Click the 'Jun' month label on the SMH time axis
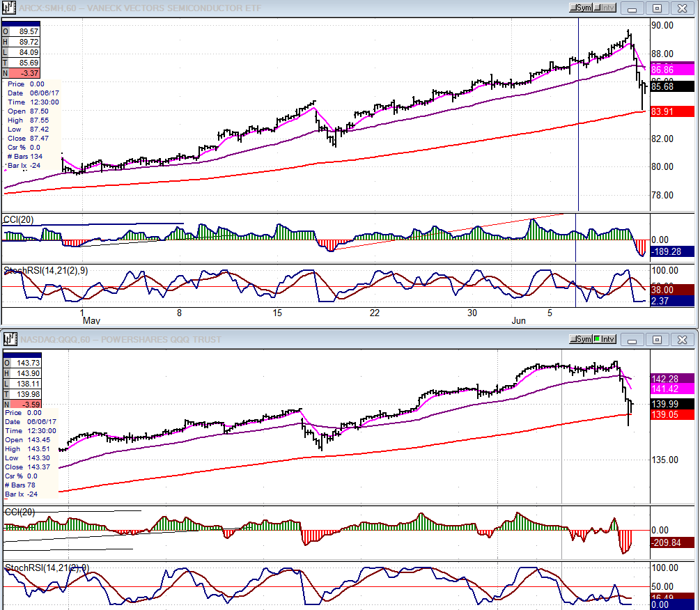The image size is (700, 610). 518,321
